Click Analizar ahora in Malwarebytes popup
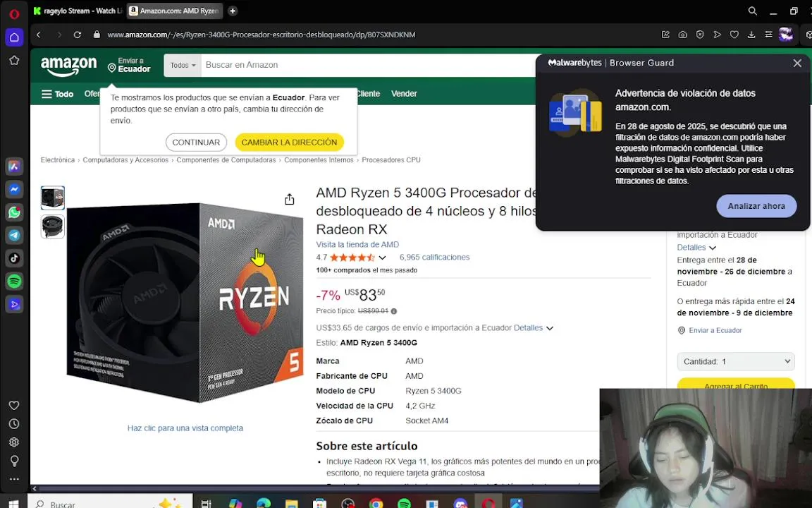Viewport: 812px width, 508px height. pyautogui.click(x=756, y=206)
